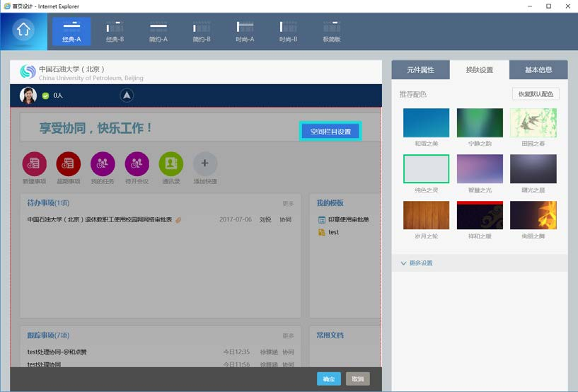Screen dimensions: 578x392
Task: Click the 空间栏目设置 button
Action: 330,132
